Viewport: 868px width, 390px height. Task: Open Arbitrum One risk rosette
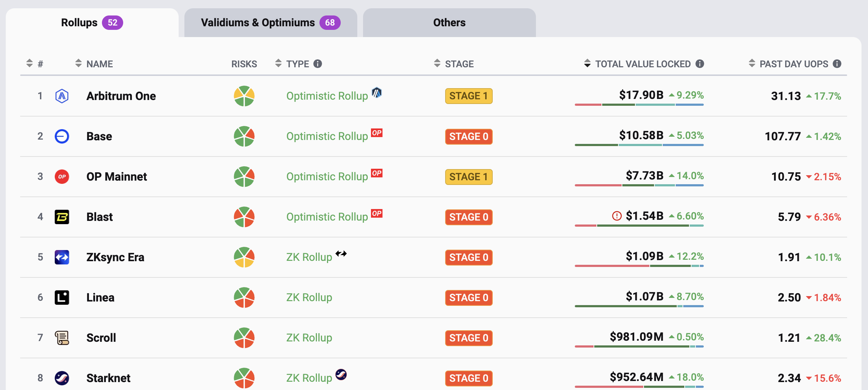(244, 96)
